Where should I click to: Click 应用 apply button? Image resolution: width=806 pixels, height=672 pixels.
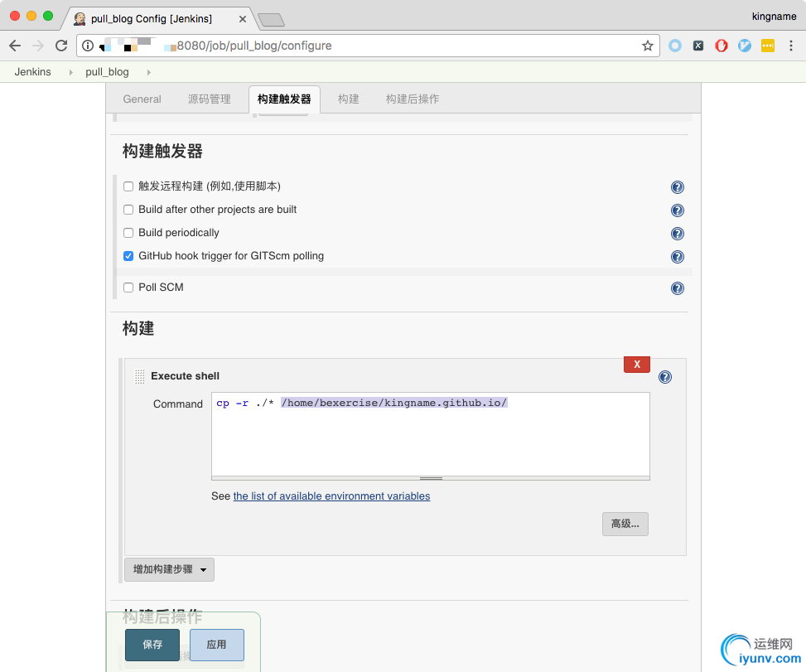pos(216,645)
